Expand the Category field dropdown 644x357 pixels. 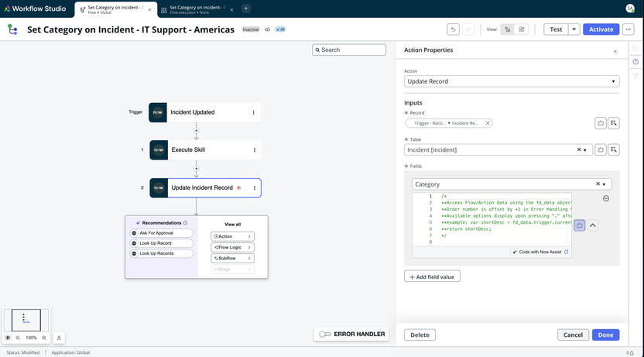(605, 184)
